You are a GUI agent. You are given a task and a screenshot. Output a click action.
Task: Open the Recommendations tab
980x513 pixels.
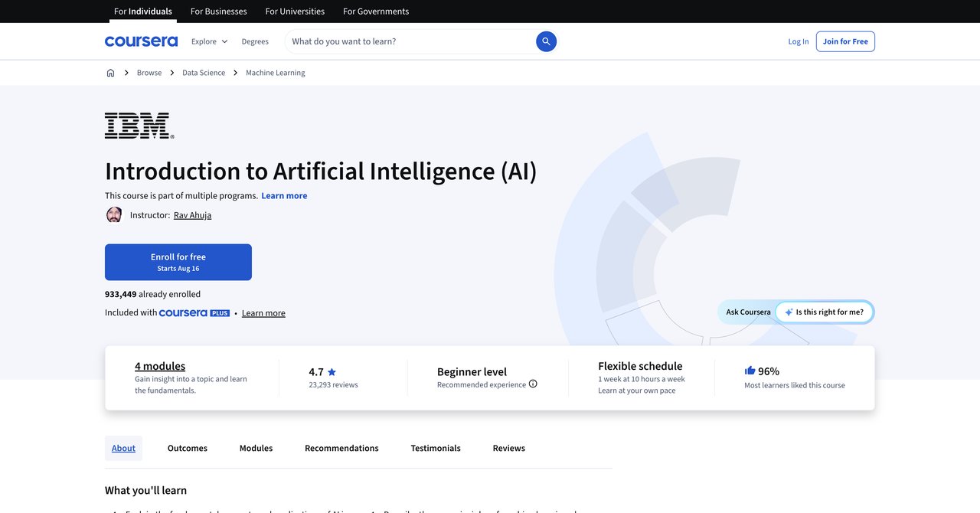pos(341,448)
